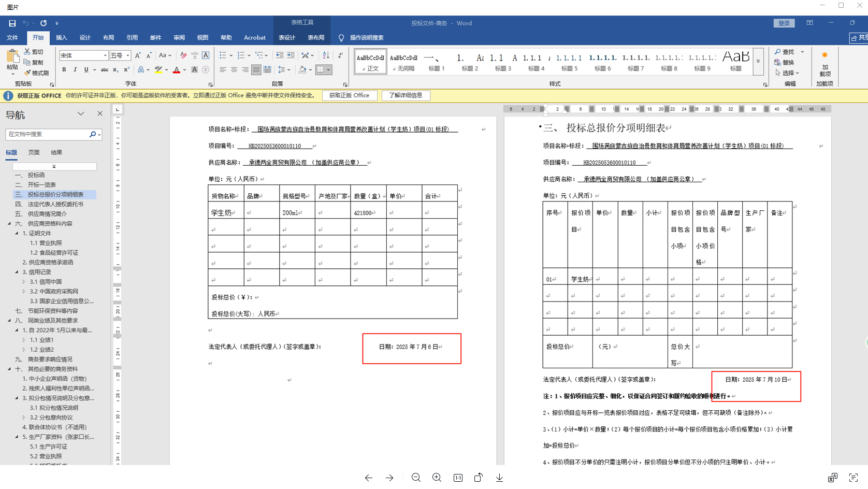Open the 选择 select dropdown in editing group
Image resolution: width=868 pixels, height=489 pixels.
(x=787, y=73)
